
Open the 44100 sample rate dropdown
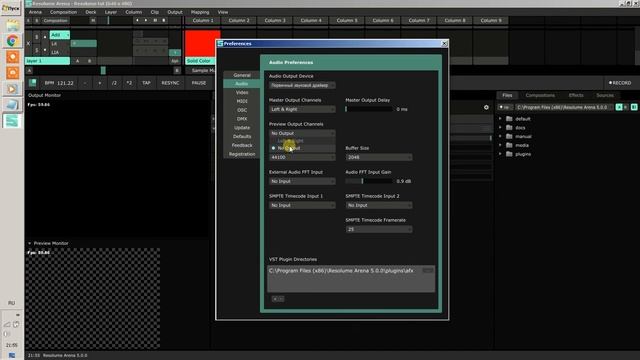pyautogui.click(x=302, y=157)
